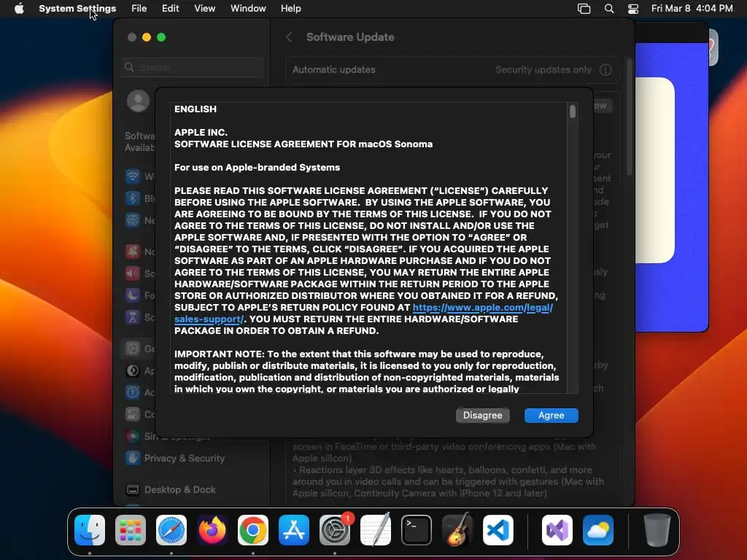
Task: Open App Store from the Dock
Action: click(294, 530)
